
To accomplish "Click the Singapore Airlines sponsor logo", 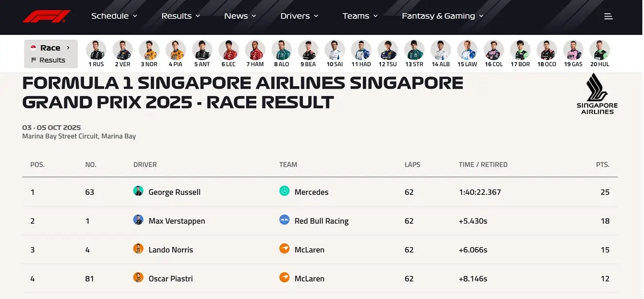I will (597, 94).
